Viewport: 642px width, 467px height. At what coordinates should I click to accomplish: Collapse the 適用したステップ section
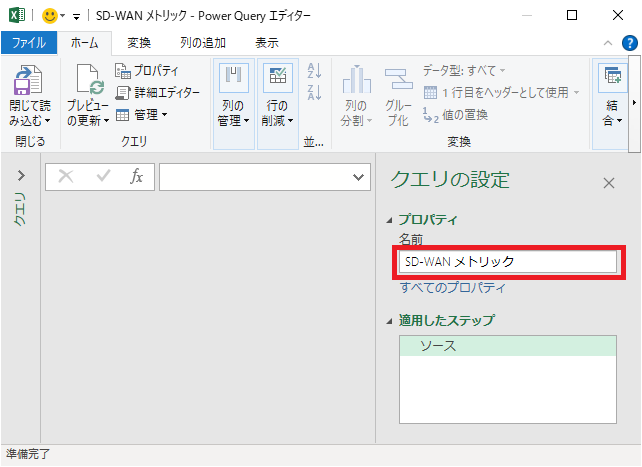point(389,321)
